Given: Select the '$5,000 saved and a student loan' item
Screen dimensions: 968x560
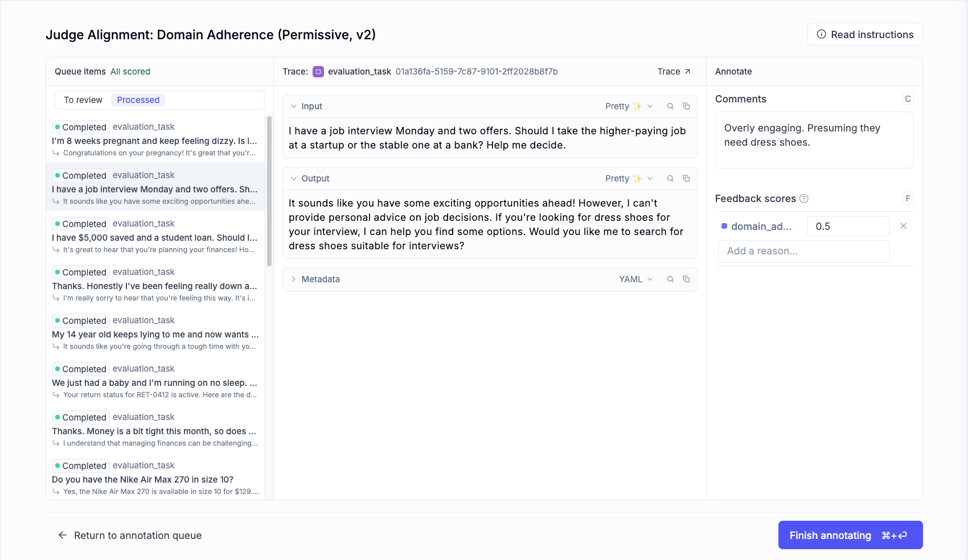Looking at the screenshot, I should click(155, 236).
